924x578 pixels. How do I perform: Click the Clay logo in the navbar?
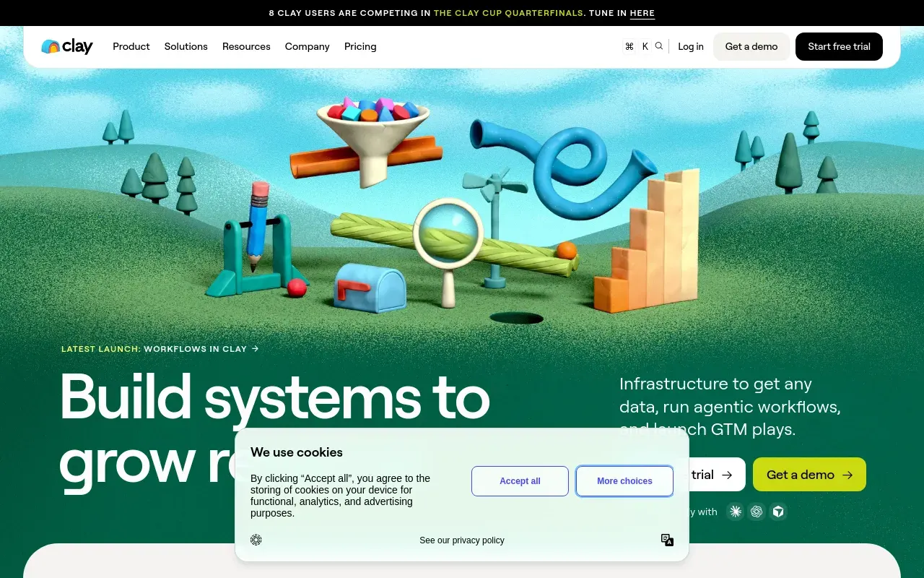(x=67, y=46)
